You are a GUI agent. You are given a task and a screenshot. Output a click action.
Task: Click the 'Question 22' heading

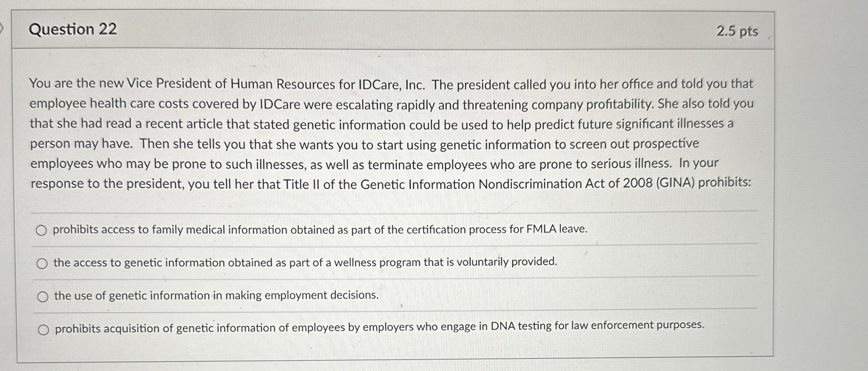coord(73,29)
